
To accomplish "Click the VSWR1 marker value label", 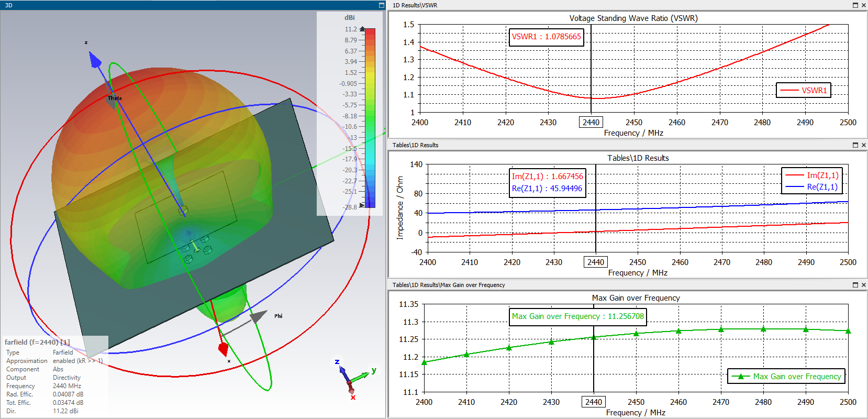I will click(x=546, y=37).
